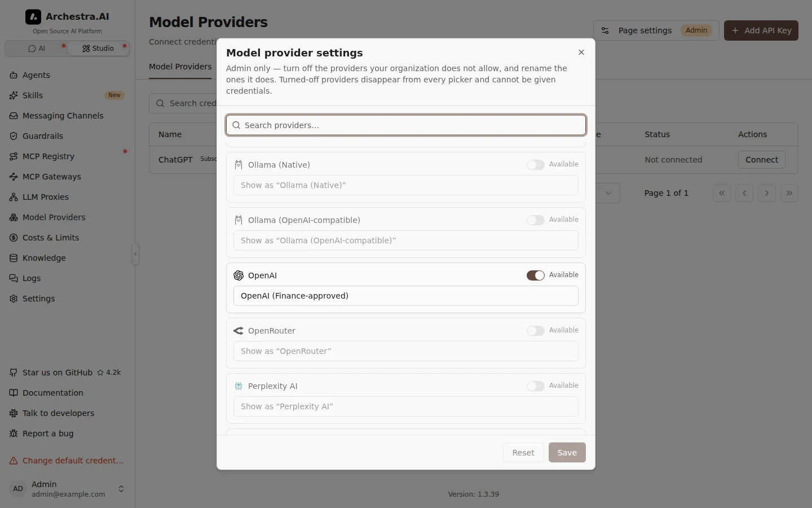Enable the Perplexity AI provider switch

click(x=536, y=386)
